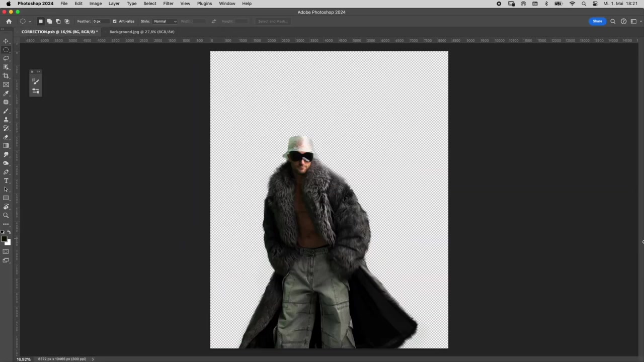Select the Lasso tool
This screenshot has width=644, height=362.
(6, 58)
